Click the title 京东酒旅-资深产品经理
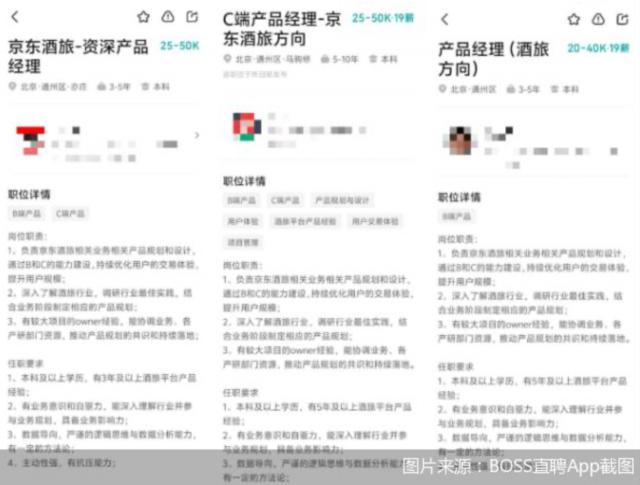The height and width of the screenshot is (485, 640). 78,56
